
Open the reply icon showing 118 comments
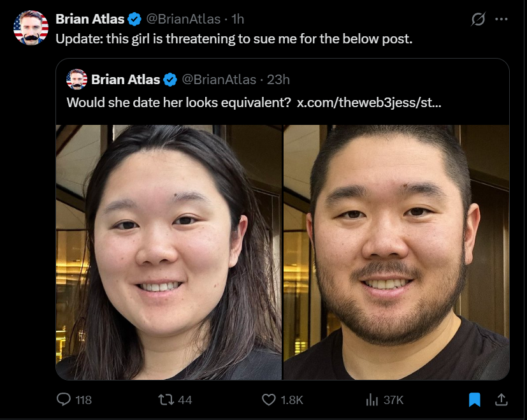point(64,400)
